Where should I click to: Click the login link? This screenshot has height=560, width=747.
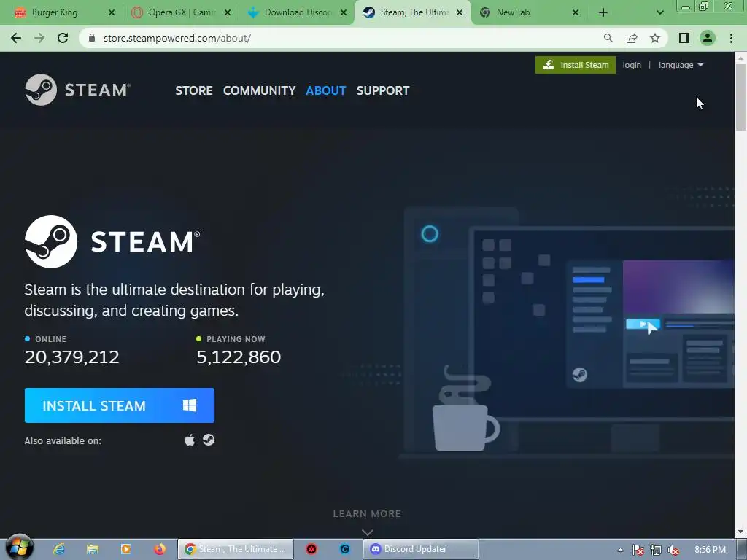[x=632, y=65]
